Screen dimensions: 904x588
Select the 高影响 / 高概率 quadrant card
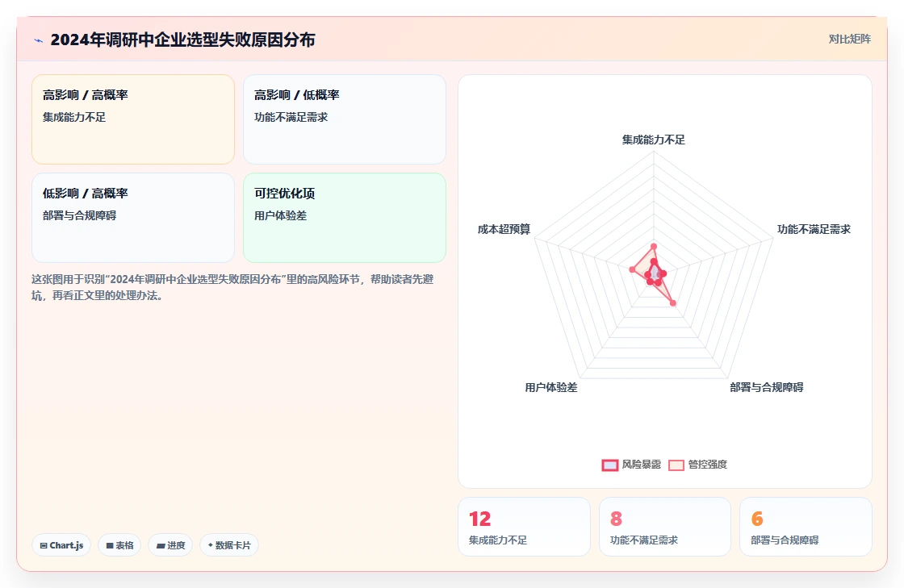(x=133, y=119)
